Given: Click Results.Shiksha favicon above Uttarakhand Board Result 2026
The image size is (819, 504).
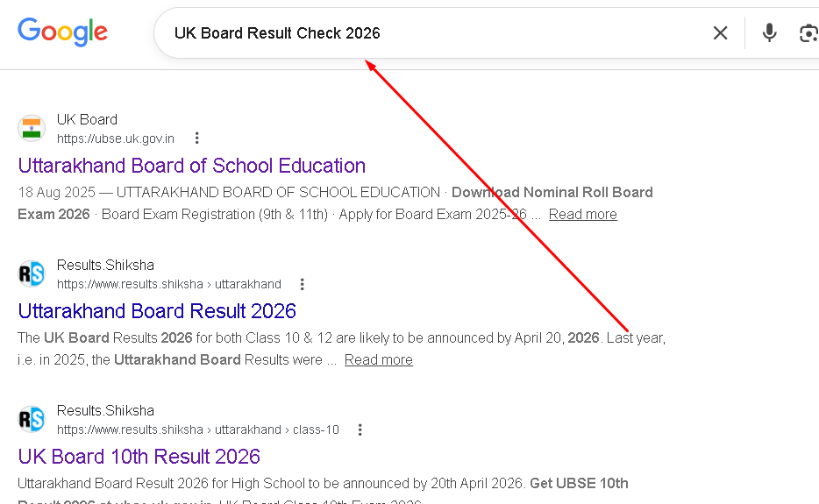Looking at the screenshot, I should [32, 273].
